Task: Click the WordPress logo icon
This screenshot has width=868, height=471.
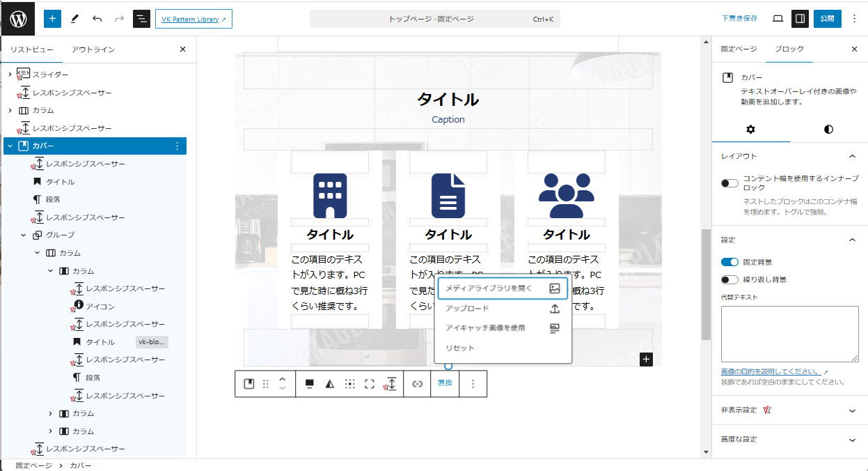Action: [x=18, y=19]
